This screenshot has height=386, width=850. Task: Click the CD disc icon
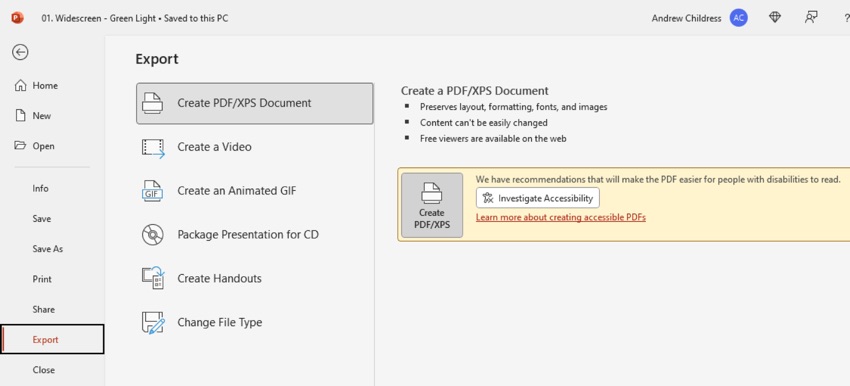click(152, 235)
